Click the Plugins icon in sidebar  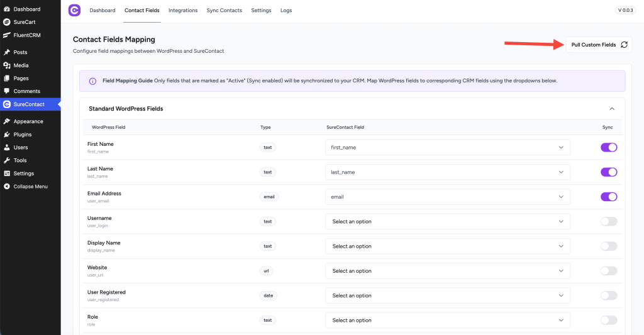[x=7, y=135]
